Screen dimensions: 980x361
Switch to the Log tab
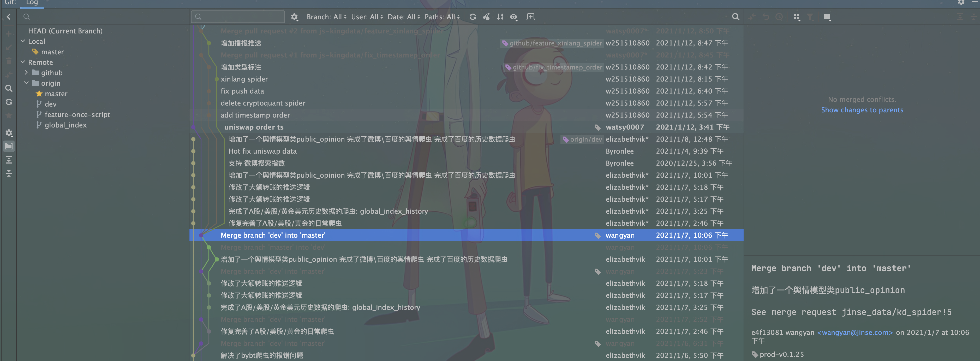point(32,3)
